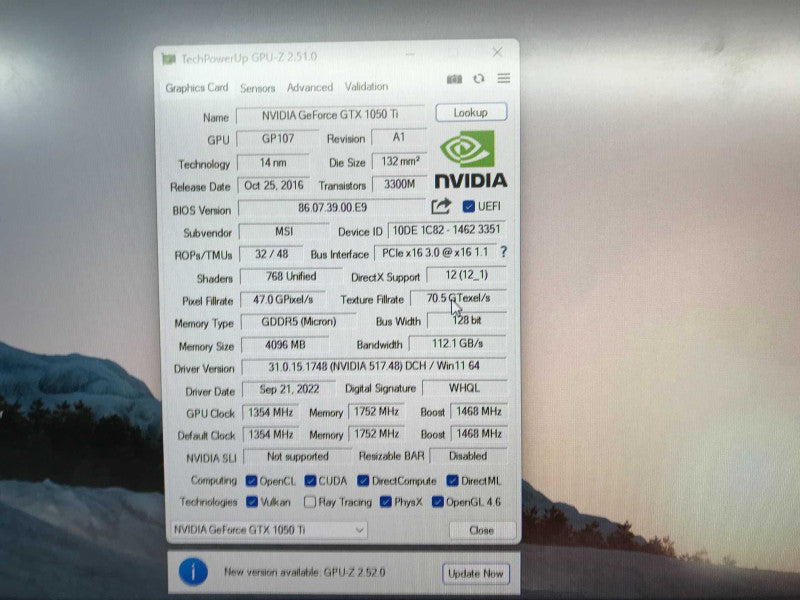Image resolution: width=800 pixels, height=600 pixels.
Task: Click the Release Date value Oct 25, 2016
Action: 273,185
